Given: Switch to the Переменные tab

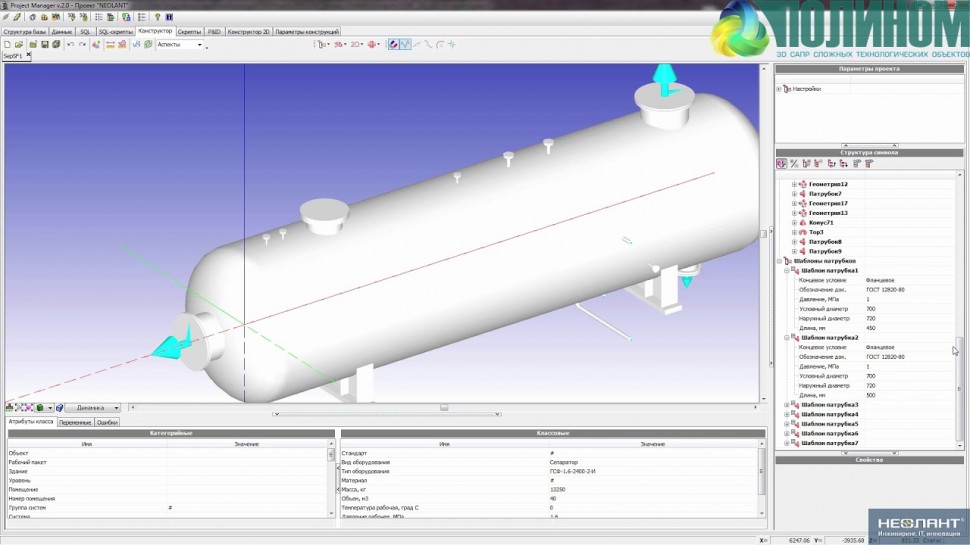Looking at the screenshot, I should [x=75, y=423].
